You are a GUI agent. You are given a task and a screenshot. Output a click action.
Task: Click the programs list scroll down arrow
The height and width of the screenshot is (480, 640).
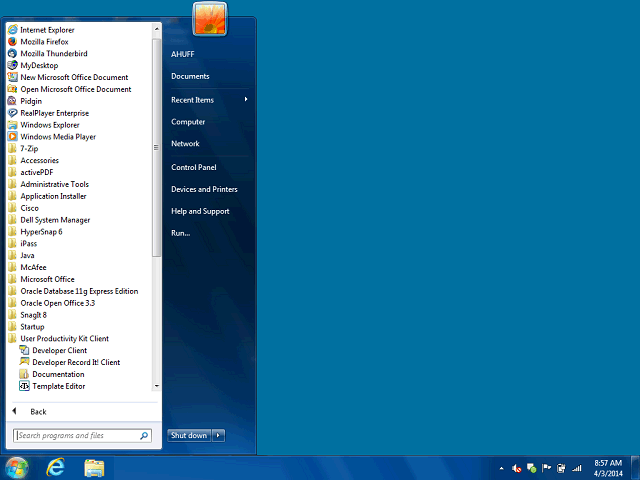(156, 386)
